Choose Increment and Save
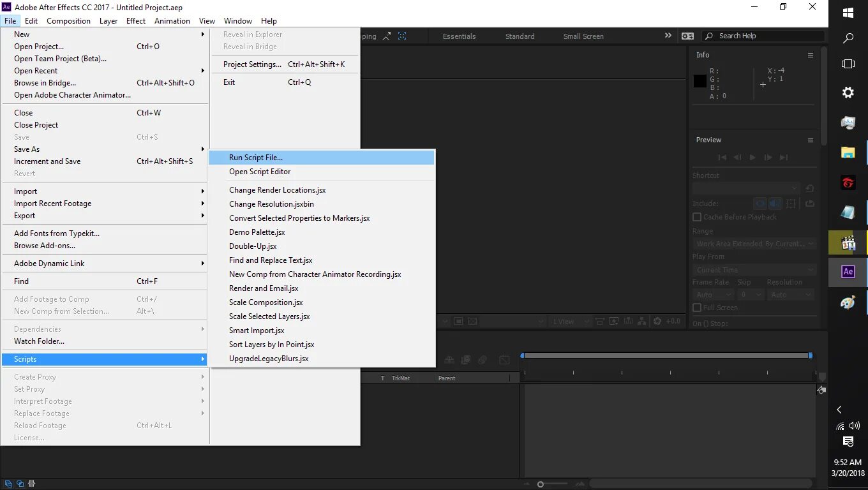 pos(105,161)
